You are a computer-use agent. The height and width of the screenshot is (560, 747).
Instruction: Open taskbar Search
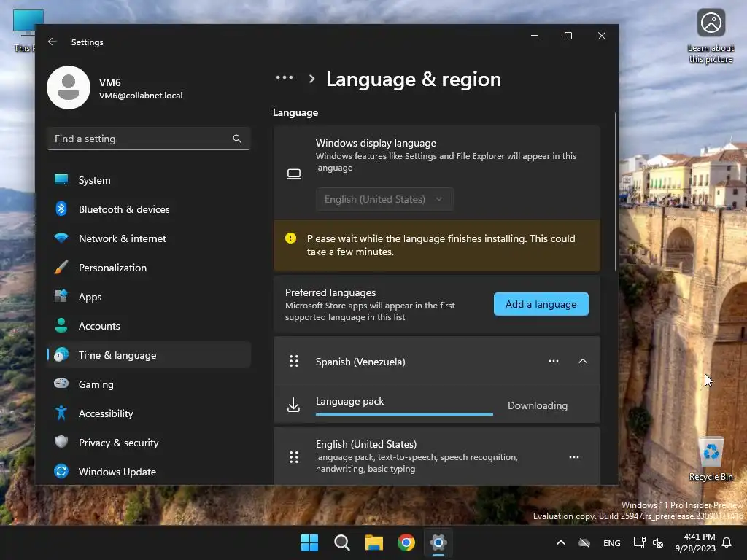tap(341, 542)
